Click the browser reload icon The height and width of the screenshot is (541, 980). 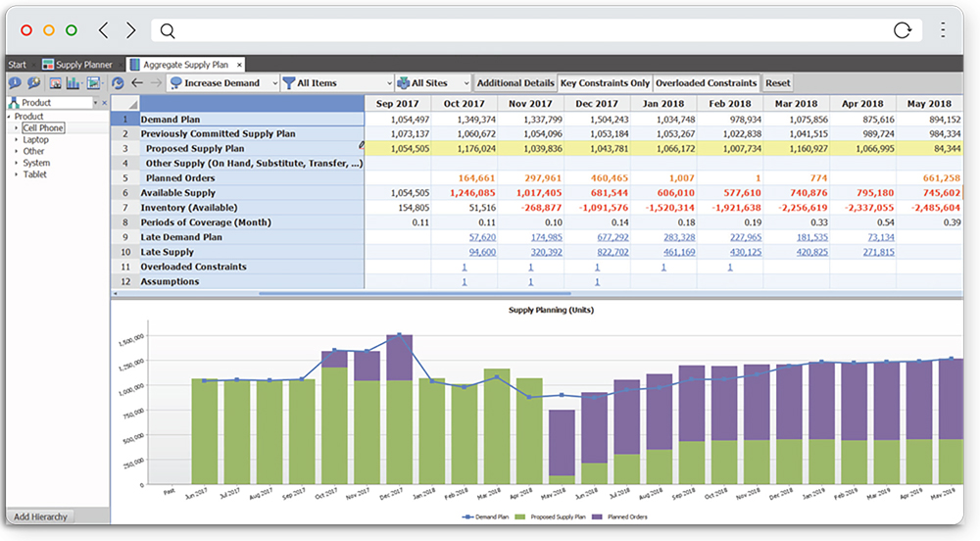coord(903,31)
